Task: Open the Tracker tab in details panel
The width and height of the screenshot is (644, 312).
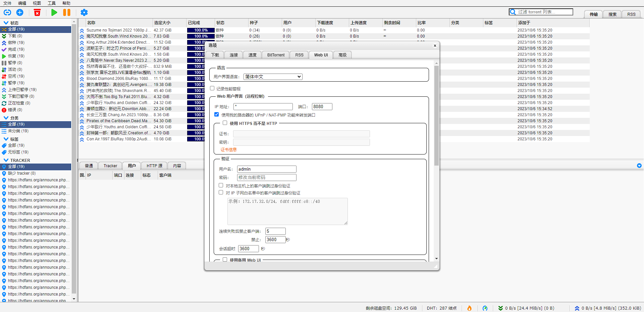Action: (x=110, y=166)
